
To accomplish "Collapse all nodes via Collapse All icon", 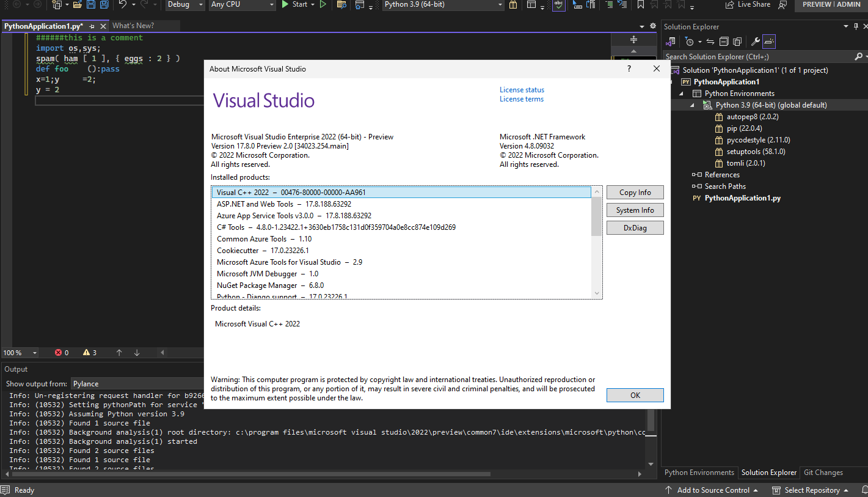I will 724,41.
